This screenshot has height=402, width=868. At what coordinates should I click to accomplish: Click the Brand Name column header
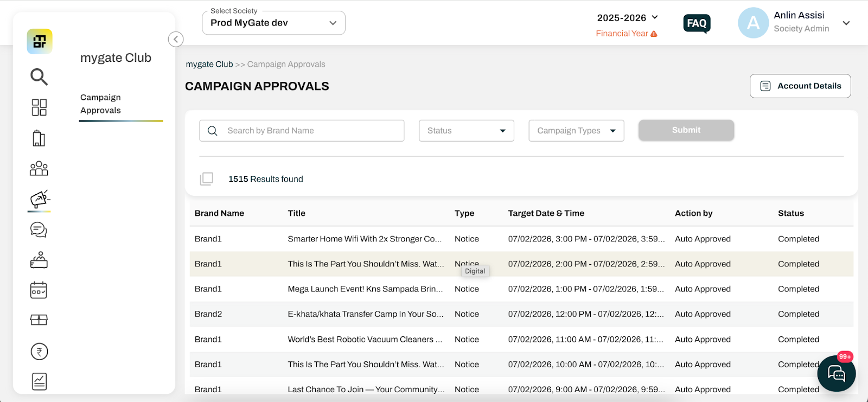220,213
